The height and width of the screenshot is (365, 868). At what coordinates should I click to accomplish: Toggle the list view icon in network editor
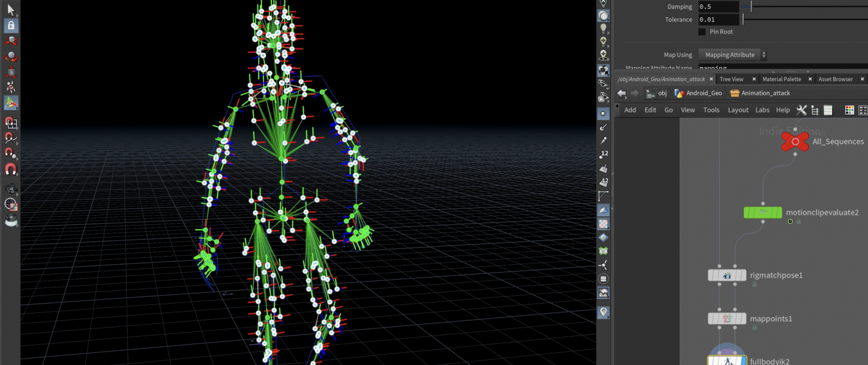pyautogui.click(x=827, y=110)
